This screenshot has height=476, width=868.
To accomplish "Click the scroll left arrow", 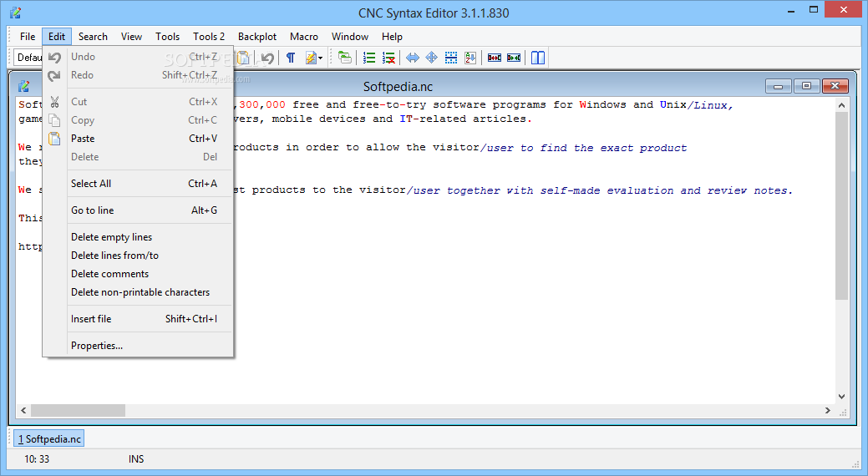I will 23,410.
